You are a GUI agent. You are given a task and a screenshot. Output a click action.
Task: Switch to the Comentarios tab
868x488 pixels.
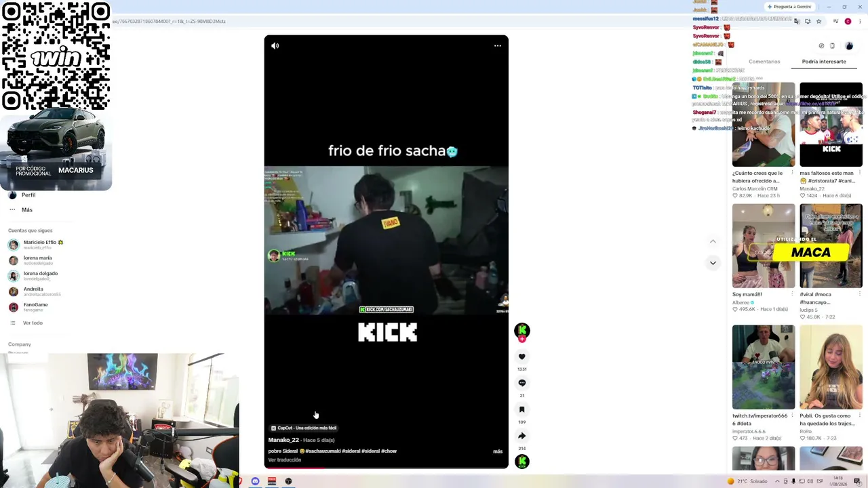tap(764, 62)
